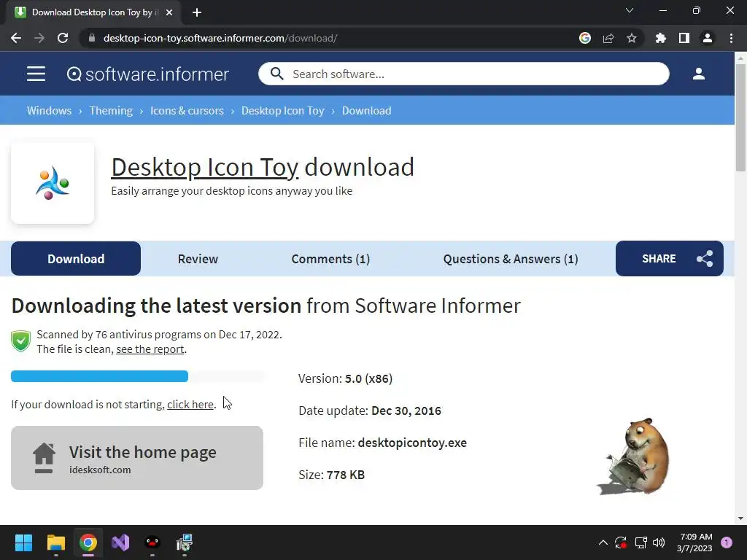
Task: Open the notification badge in taskbar
Action: click(727, 542)
